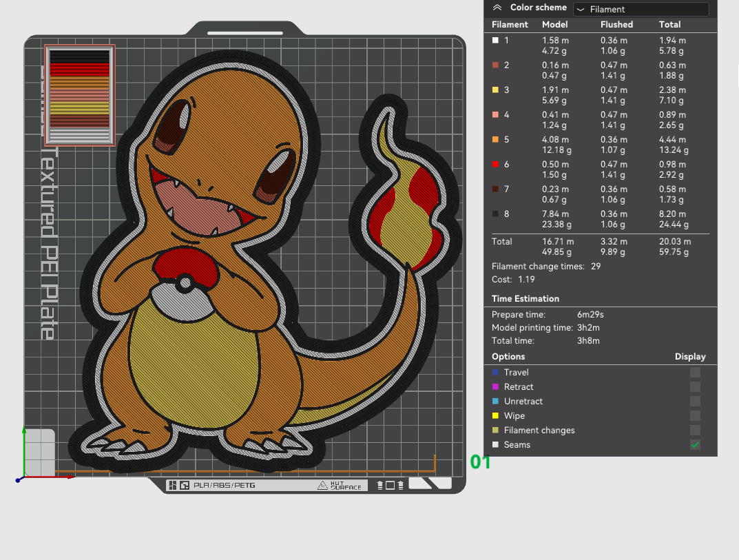Click the Filament column header
Image resolution: width=739 pixels, height=560 pixels.
pyautogui.click(x=510, y=24)
